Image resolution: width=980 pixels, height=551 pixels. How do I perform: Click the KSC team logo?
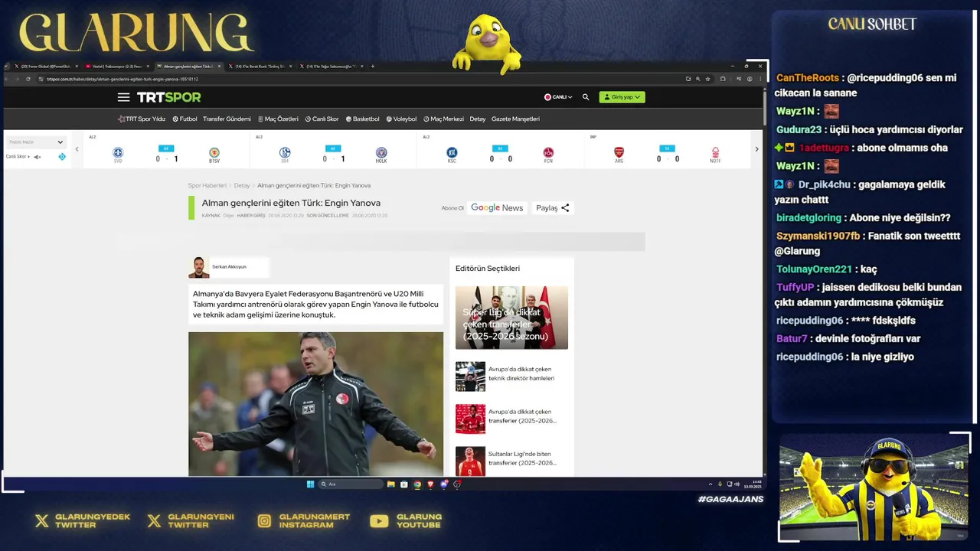(452, 153)
